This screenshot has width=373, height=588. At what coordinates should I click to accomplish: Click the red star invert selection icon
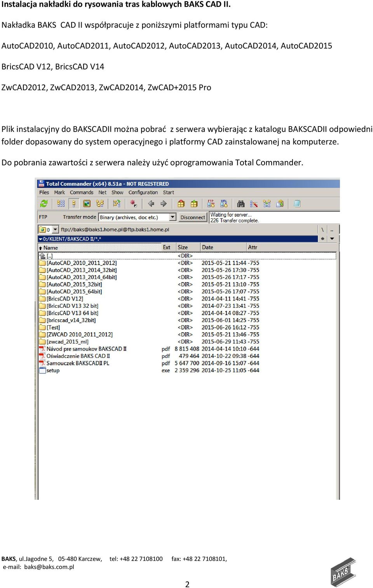click(133, 203)
